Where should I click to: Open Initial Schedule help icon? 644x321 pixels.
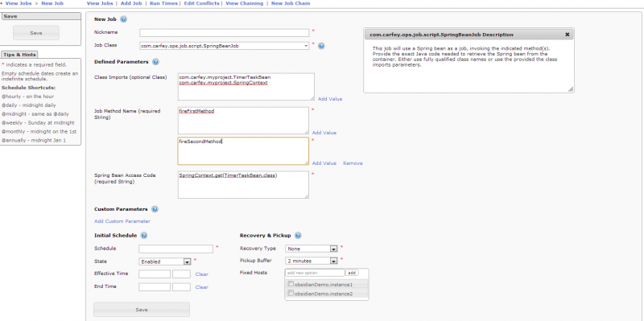coord(144,236)
